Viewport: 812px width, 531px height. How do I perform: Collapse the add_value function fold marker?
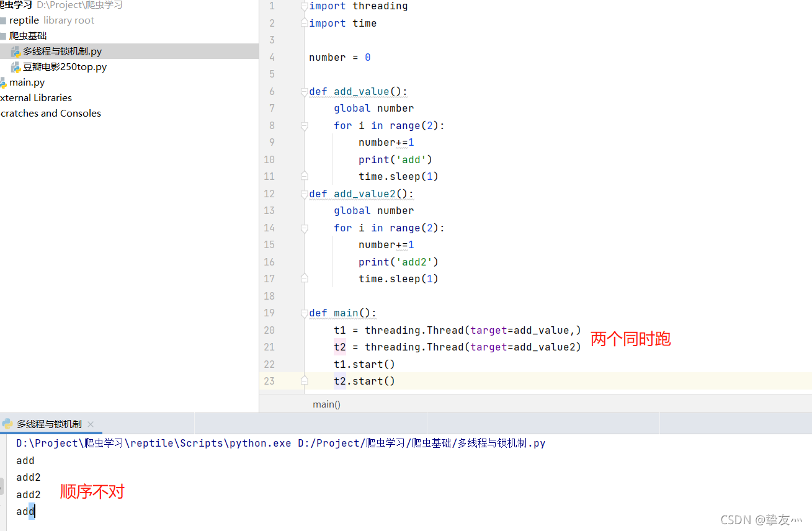[304, 92]
